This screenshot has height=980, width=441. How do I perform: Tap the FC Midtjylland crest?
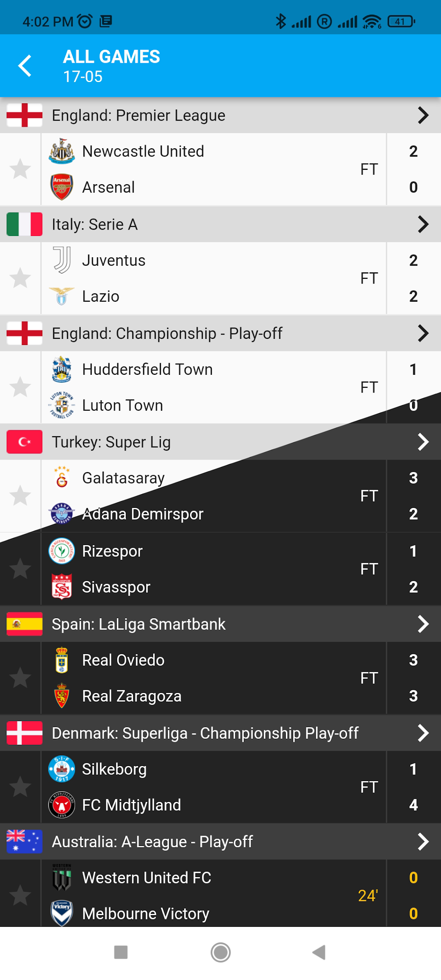pos(62,805)
